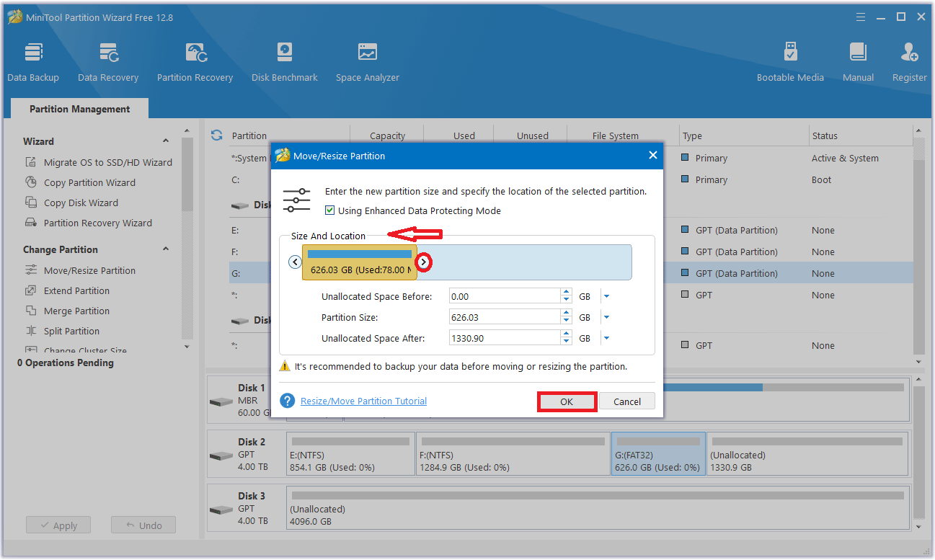Select Disk 3 unallocated 4096.0 GB block
The width and height of the screenshot is (935, 560).
[x=597, y=507]
